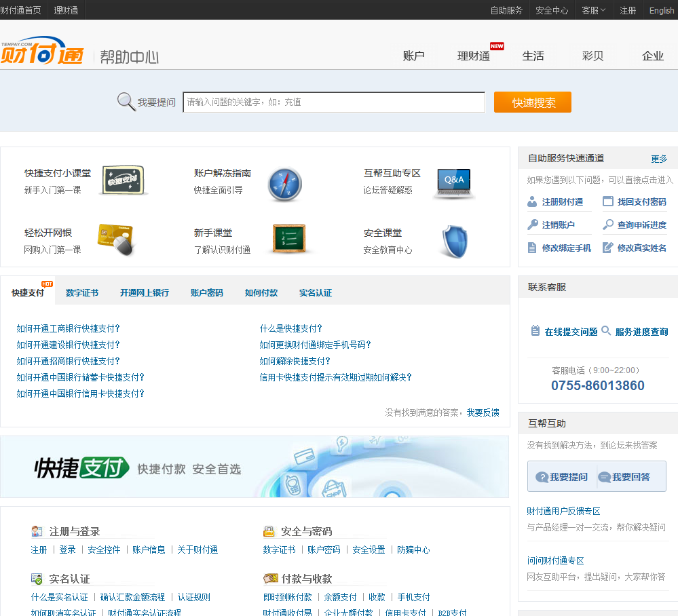Click the magnifier icon next to 查询申诉进度
Screen dimensions: 678x616
[608, 225]
